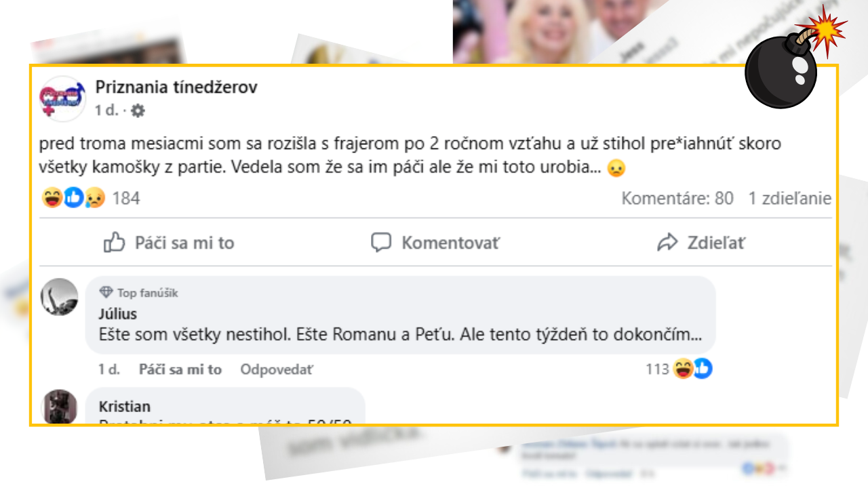Viewport: 868px width, 488px height.
Task: Click the share arrow icon beside Zdieľať
Action: point(669,241)
